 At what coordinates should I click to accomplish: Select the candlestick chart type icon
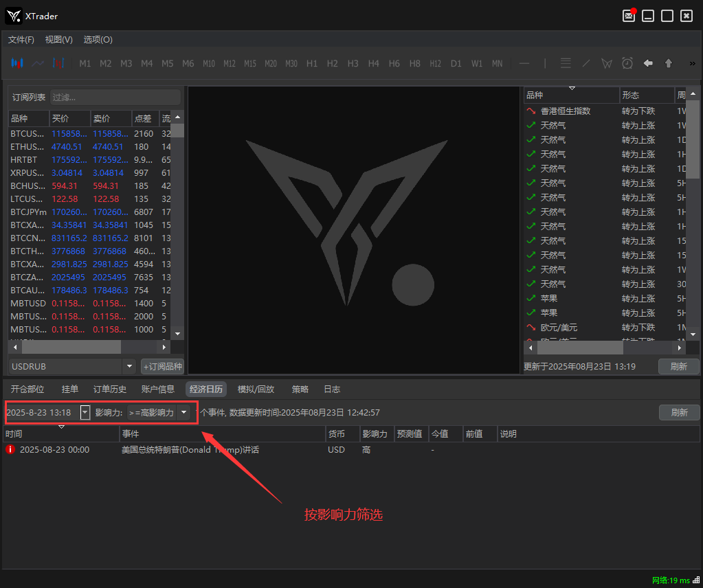(17, 63)
